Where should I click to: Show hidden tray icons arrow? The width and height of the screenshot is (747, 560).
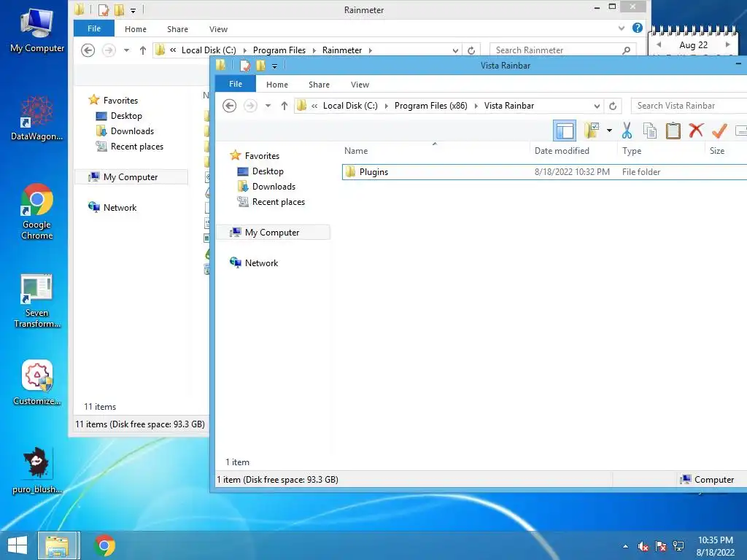[625, 546]
